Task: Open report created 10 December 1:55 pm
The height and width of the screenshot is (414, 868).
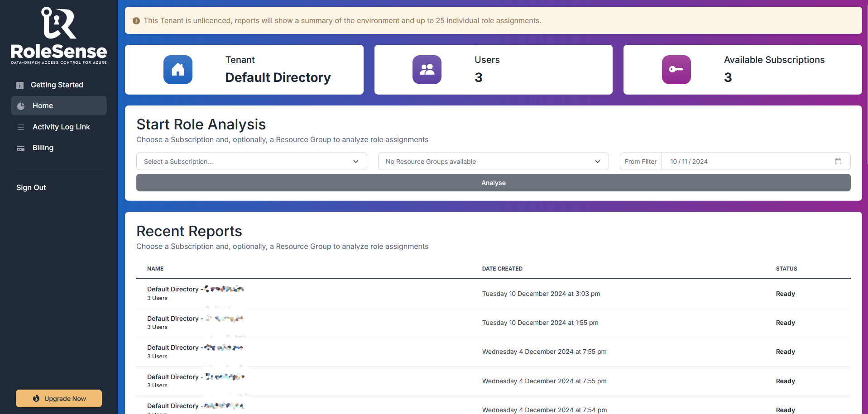Action: 493,323
